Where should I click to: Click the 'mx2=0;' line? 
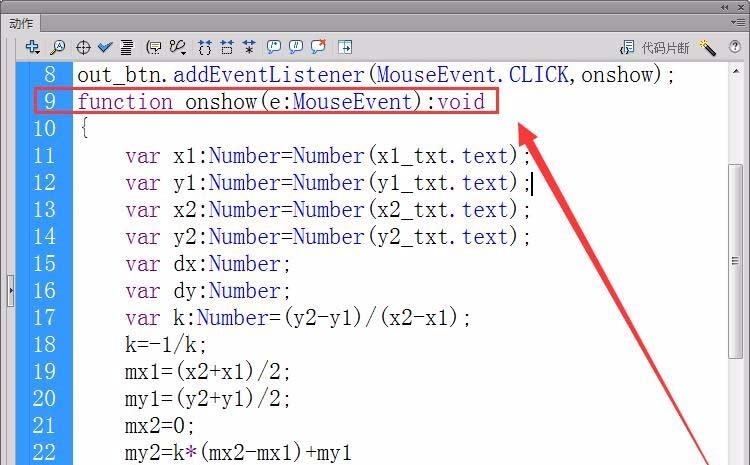[160, 425]
